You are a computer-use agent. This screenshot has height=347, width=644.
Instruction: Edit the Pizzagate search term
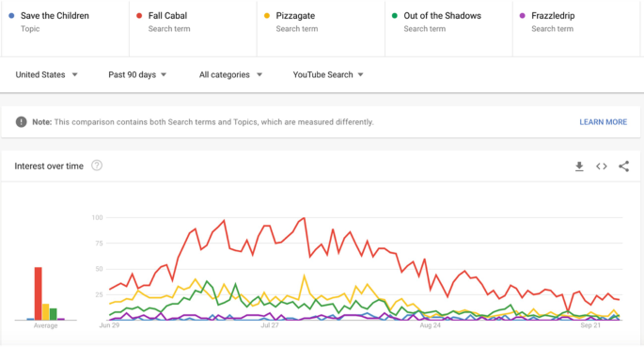click(321, 28)
